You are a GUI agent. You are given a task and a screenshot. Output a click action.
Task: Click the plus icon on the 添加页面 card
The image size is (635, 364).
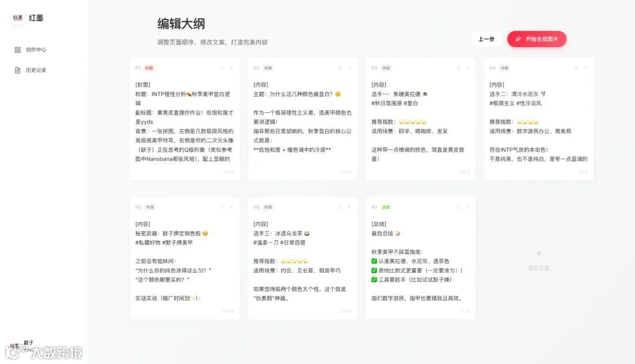539,253
